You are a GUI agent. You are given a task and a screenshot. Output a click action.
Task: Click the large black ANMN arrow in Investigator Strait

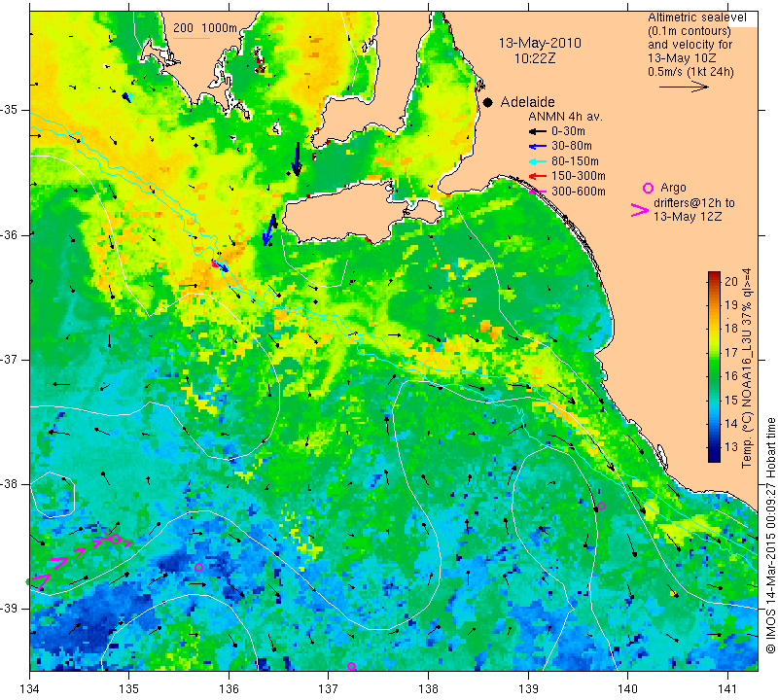click(297, 158)
